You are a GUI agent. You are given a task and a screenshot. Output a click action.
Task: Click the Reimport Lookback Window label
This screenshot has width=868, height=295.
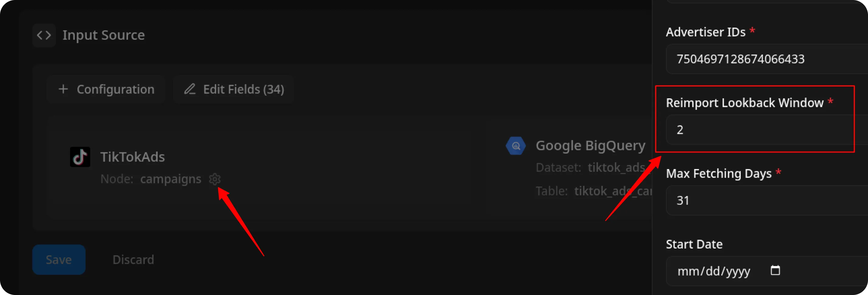745,103
